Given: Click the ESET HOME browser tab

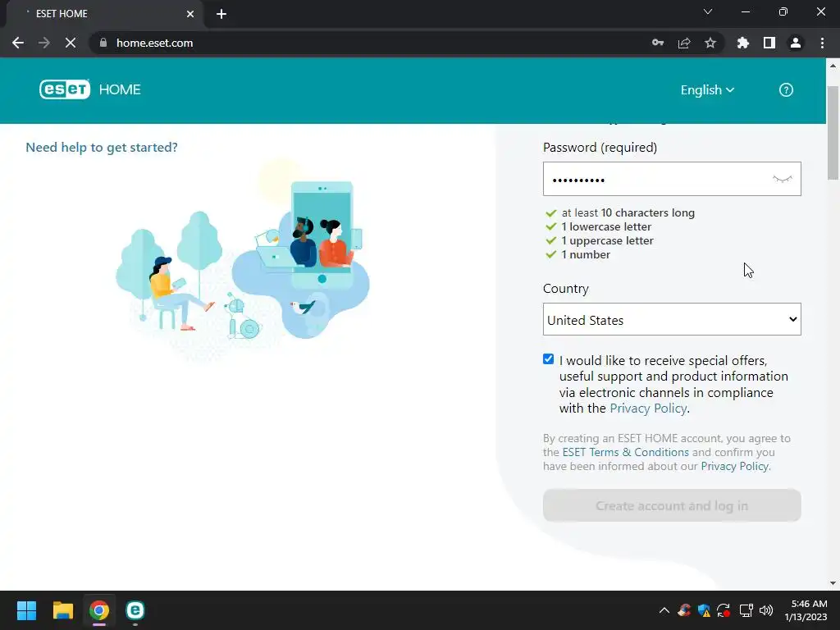Looking at the screenshot, I should 104,14.
